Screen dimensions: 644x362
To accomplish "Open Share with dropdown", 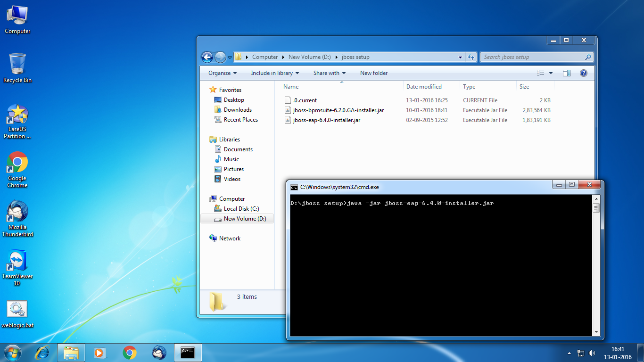I will [330, 73].
